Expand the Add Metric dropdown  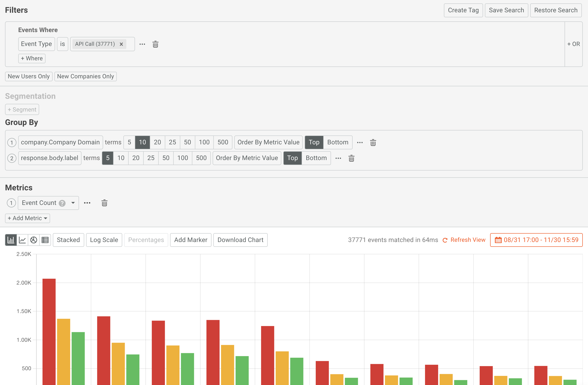(27, 218)
